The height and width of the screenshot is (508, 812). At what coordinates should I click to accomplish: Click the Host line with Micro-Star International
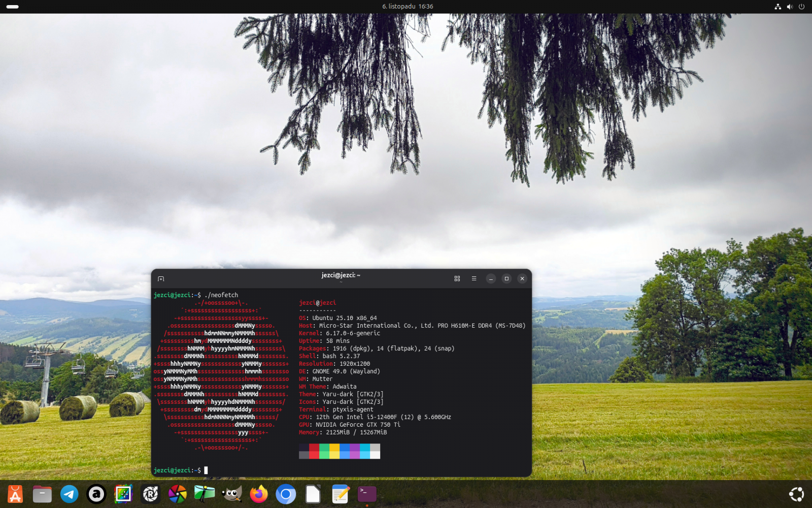point(412,326)
